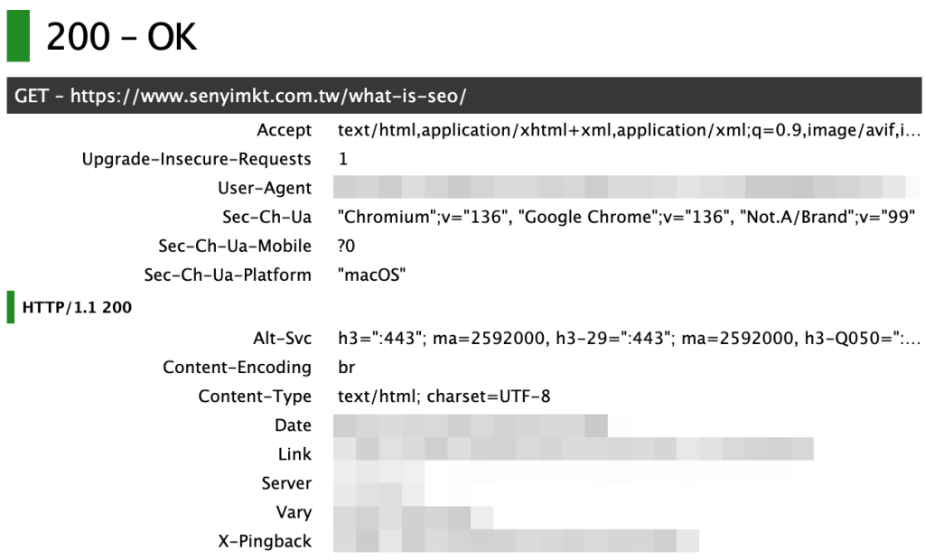Click the GET request URL header bar

coord(463,96)
